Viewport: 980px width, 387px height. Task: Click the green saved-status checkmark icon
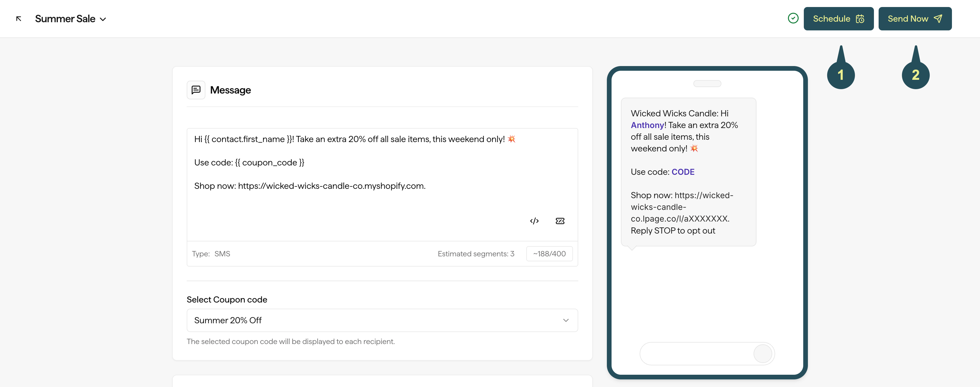(x=793, y=18)
